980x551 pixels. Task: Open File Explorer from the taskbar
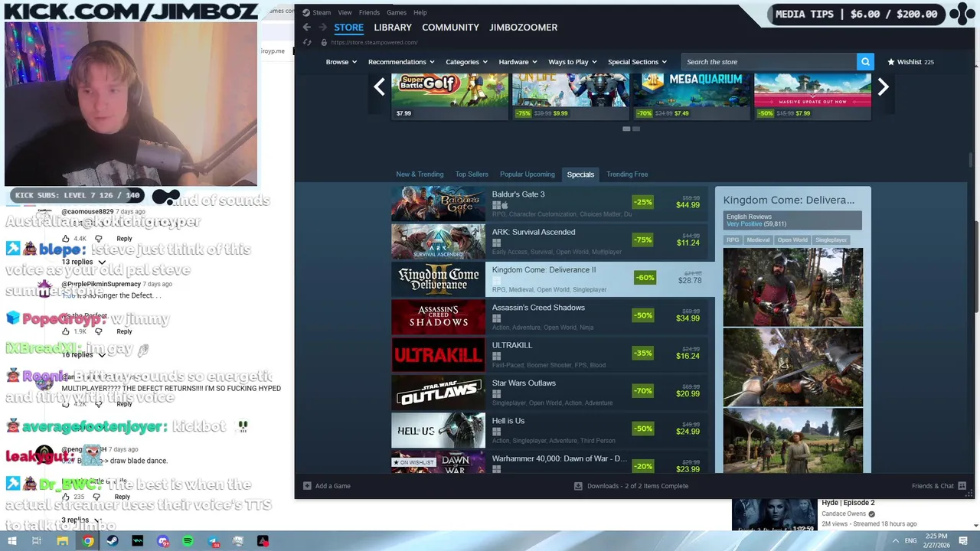tap(63, 541)
